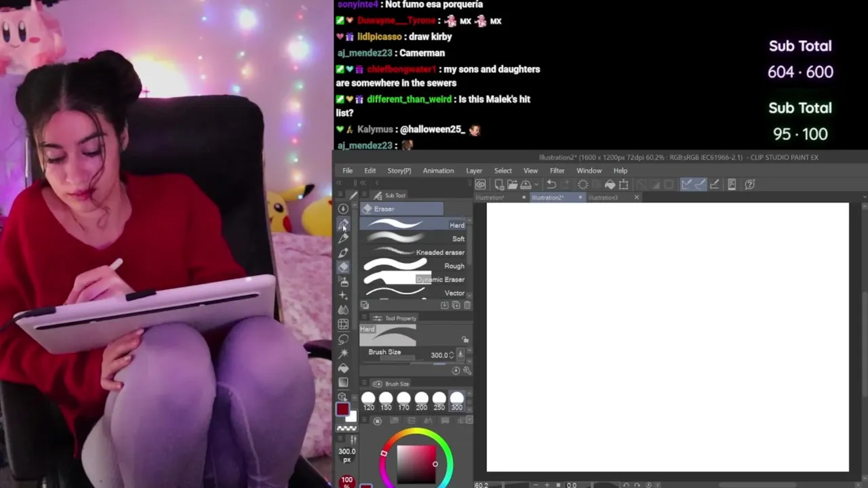Click the Open file folder icon
Screen dimensions: 868x488
pyautogui.click(x=512, y=184)
